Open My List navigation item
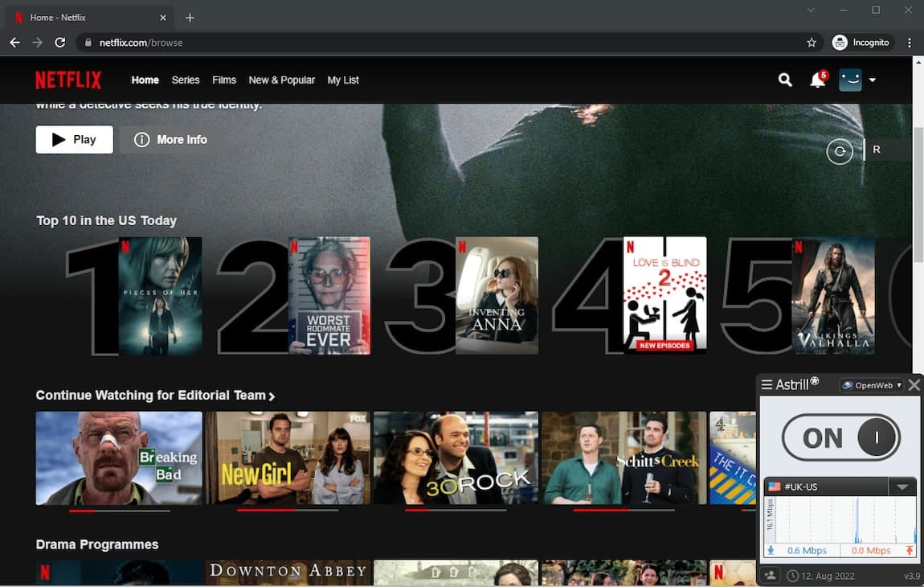This screenshot has height=587, width=924. click(343, 80)
